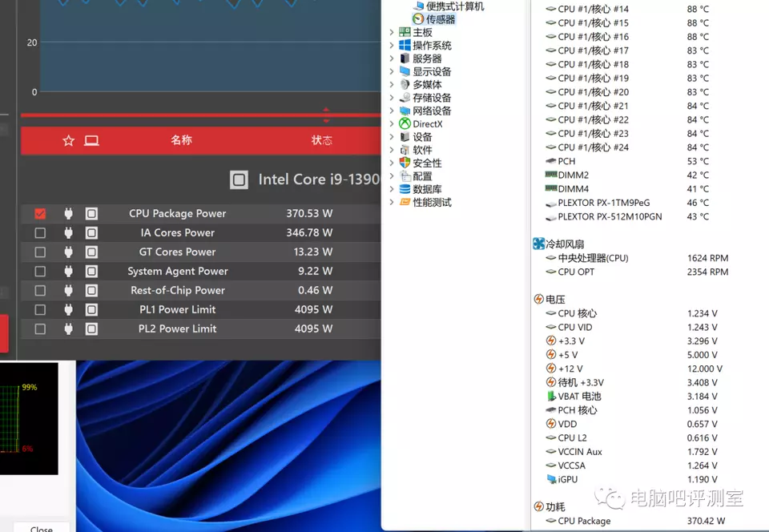
Task: Click the CPU chip icon next to Intel Core i9
Action: (239, 180)
